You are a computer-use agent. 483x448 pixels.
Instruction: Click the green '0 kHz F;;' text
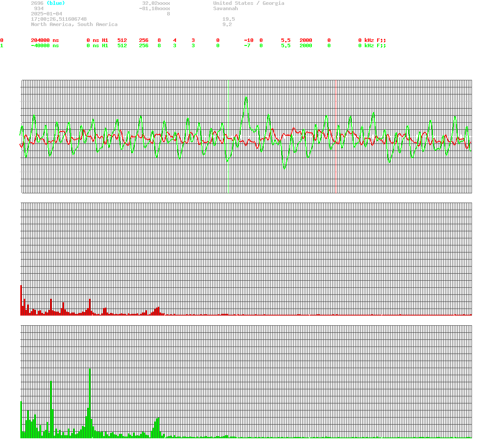coord(372,45)
